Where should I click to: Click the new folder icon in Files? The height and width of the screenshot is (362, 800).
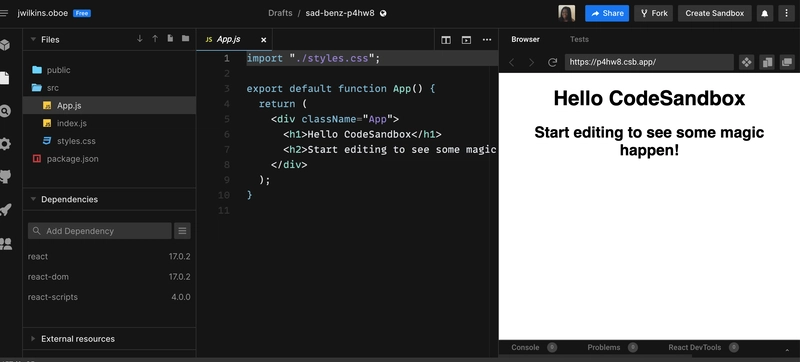(x=186, y=39)
